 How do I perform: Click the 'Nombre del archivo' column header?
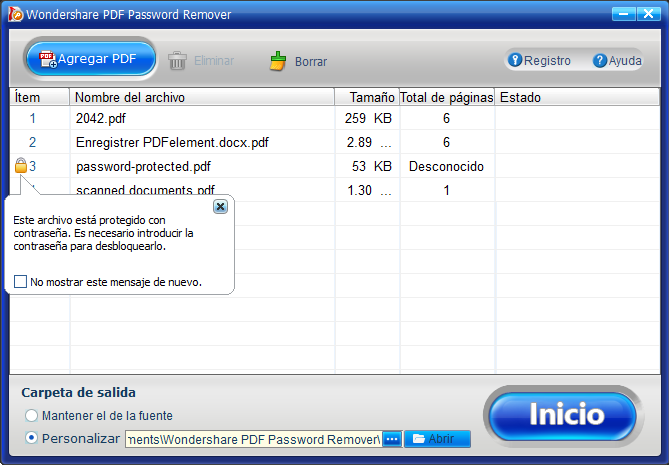click(202, 97)
